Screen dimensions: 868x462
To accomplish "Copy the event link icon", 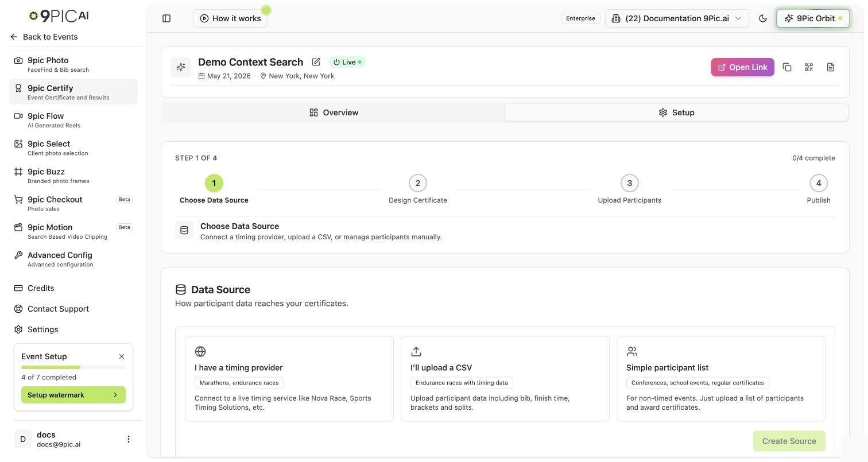I will [787, 67].
